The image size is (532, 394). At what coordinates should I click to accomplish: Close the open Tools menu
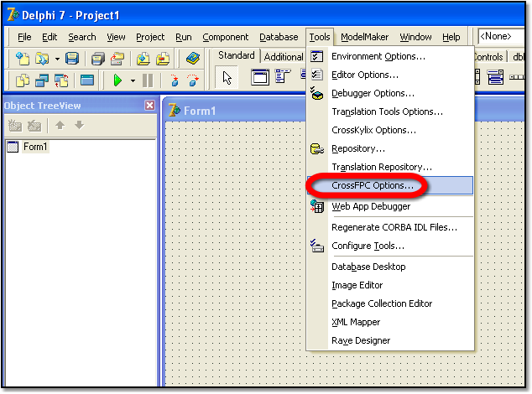coord(320,37)
